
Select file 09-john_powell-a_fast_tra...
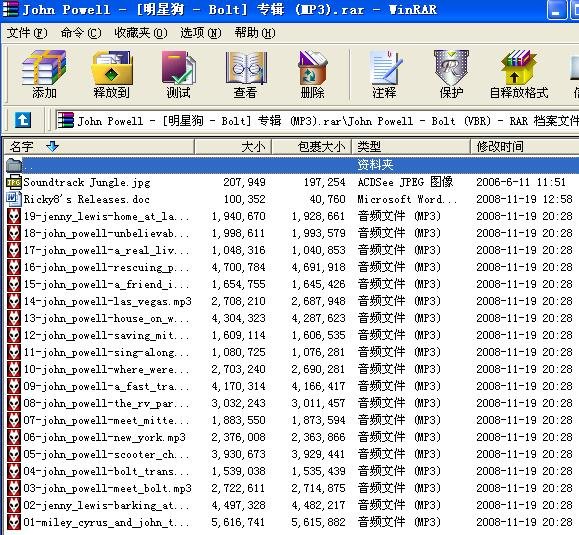pyautogui.click(x=106, y=386)
